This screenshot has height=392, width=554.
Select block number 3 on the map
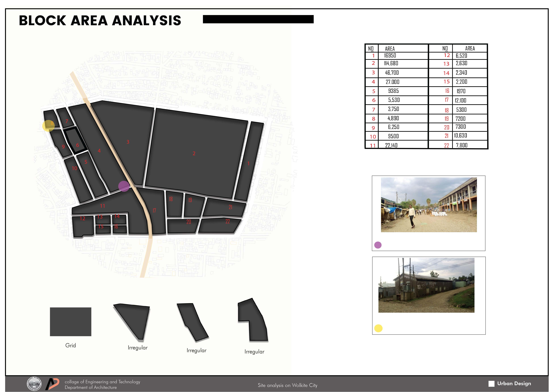point(128,142)
